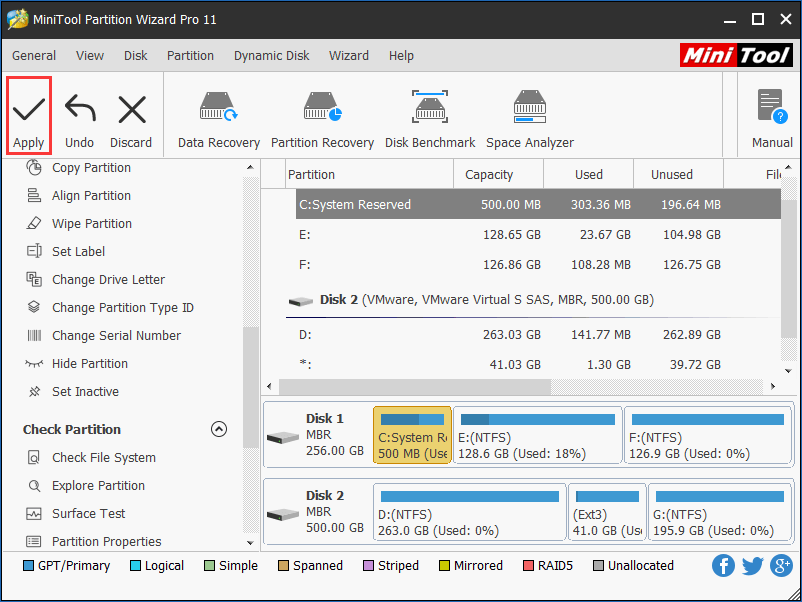Click partition list vertical scroll up arrow
This screenshot has height=602, width=802.
(x=788, y=167)
